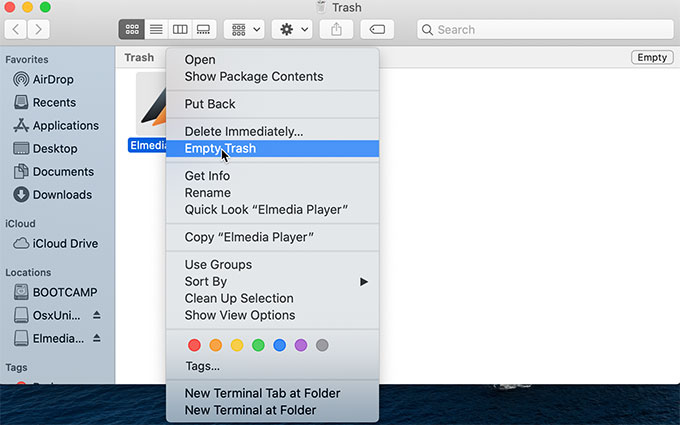Switch Finder to icon view
Image resolution: width=680 pixels, height=425 pixels.
coord(131,30)
